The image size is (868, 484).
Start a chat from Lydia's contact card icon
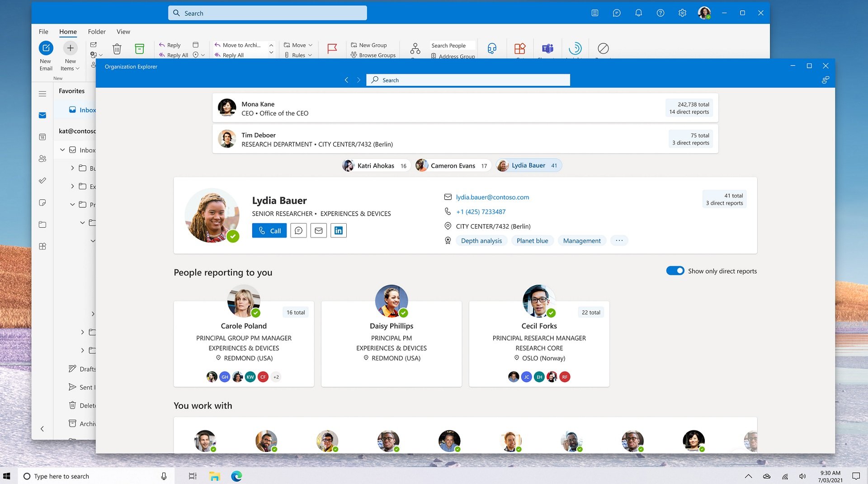[298, 230]
